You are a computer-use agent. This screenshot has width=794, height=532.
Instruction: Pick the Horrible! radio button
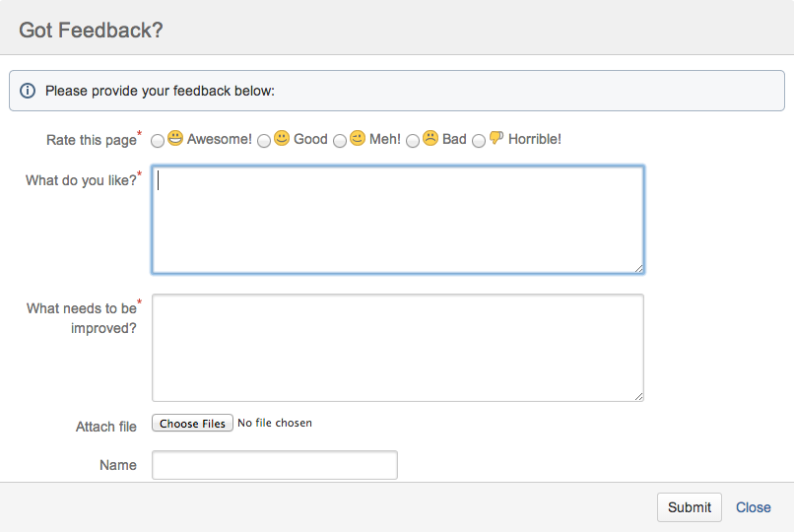(479, 141)
